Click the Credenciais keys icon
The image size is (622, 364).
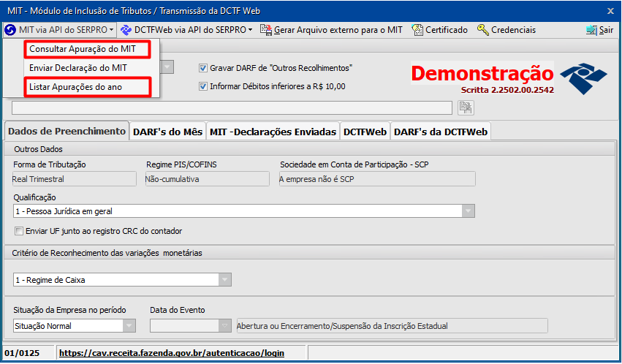pyautogui.click(x=483, y=30)
